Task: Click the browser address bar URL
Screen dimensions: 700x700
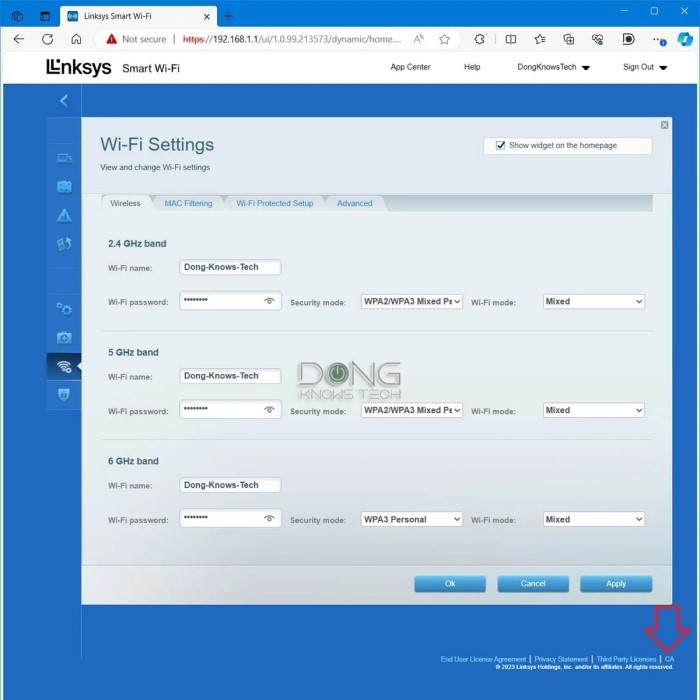Action: 292,39
